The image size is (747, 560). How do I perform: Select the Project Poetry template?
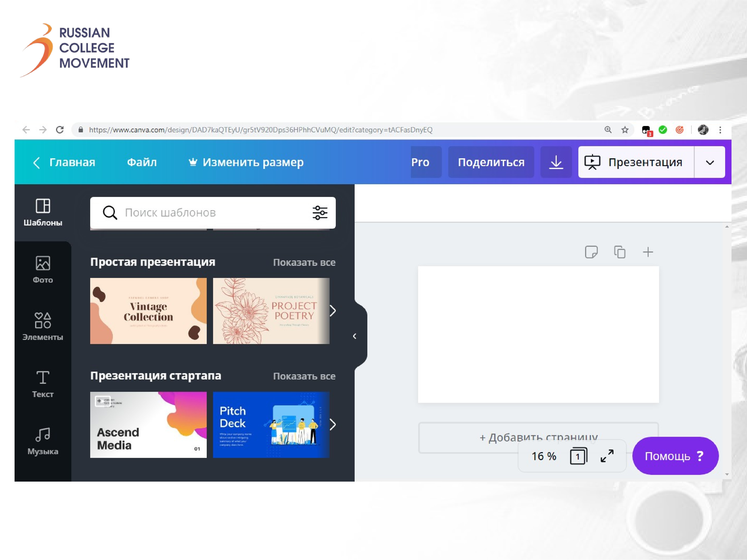[x=271, y=311]
